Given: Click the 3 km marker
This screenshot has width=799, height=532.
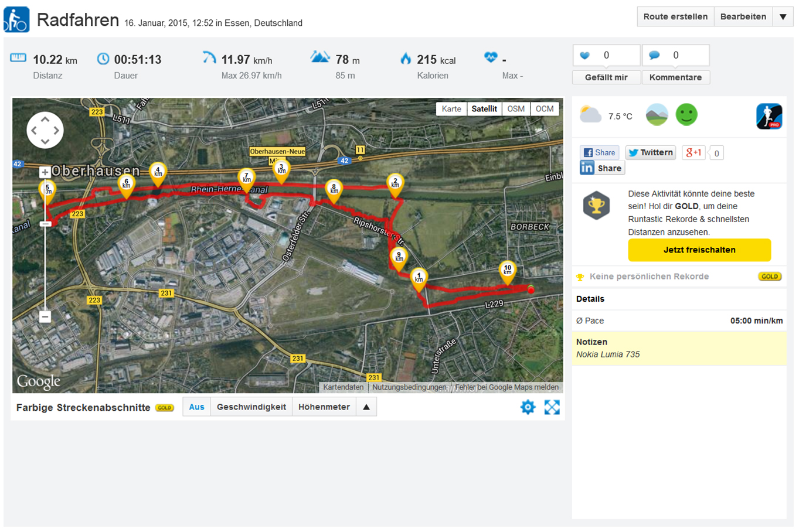Looking at the screenshot, I should point(281,173).
